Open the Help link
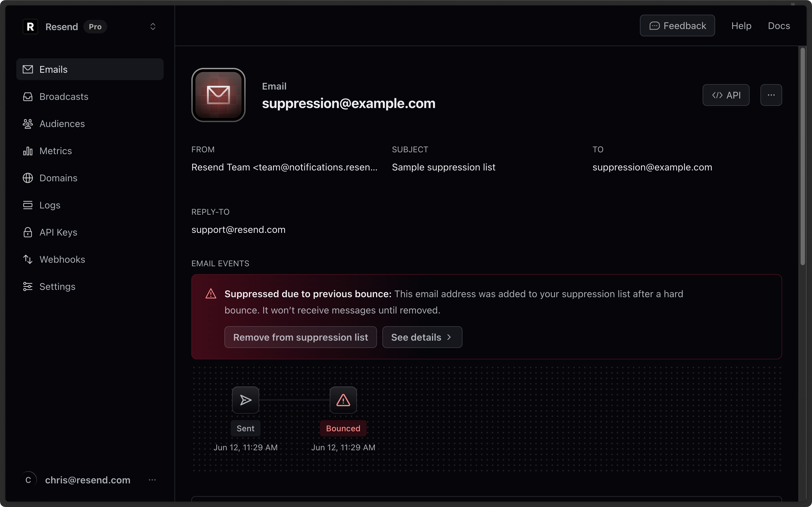 click(741, 26)
